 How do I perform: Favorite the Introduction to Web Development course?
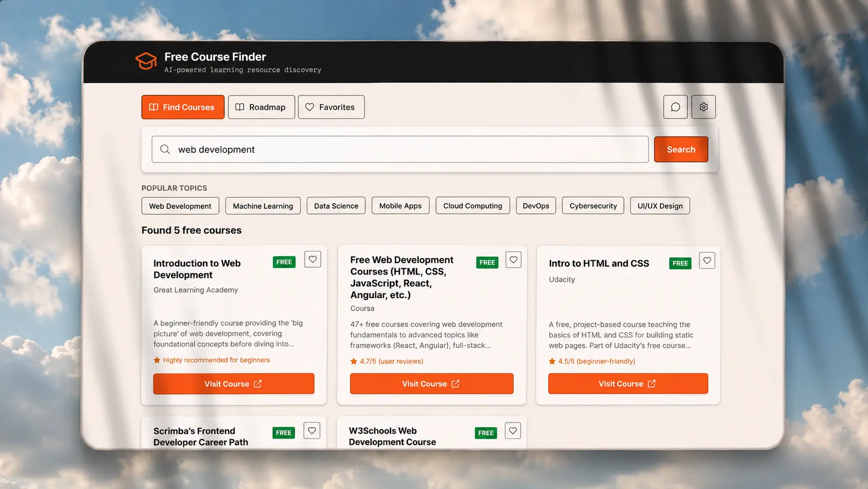[x=313, y=259]
